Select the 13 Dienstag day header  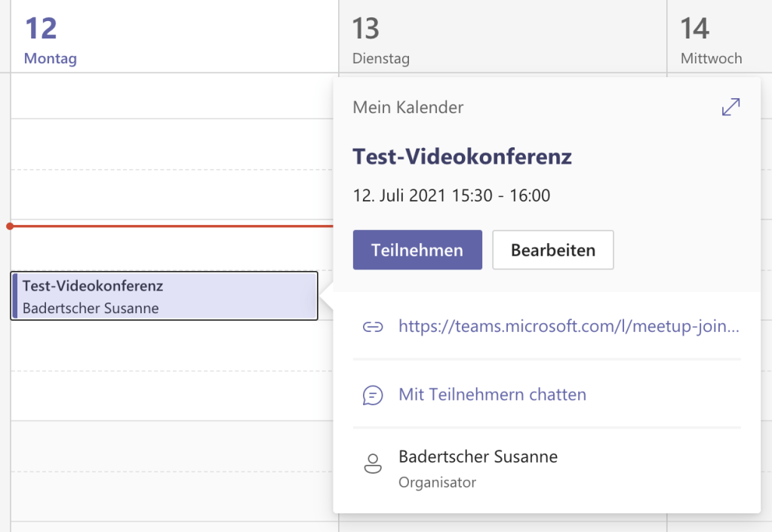(x=380, y=40)
